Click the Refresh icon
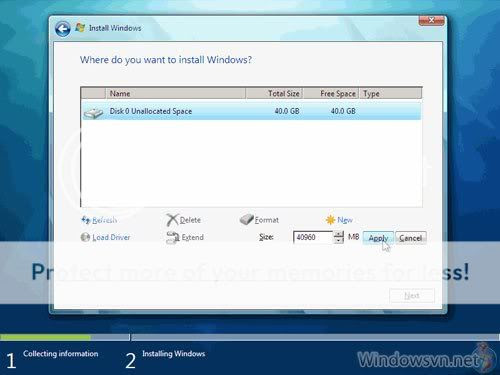 pyautogui.click(x=86, y=220)
